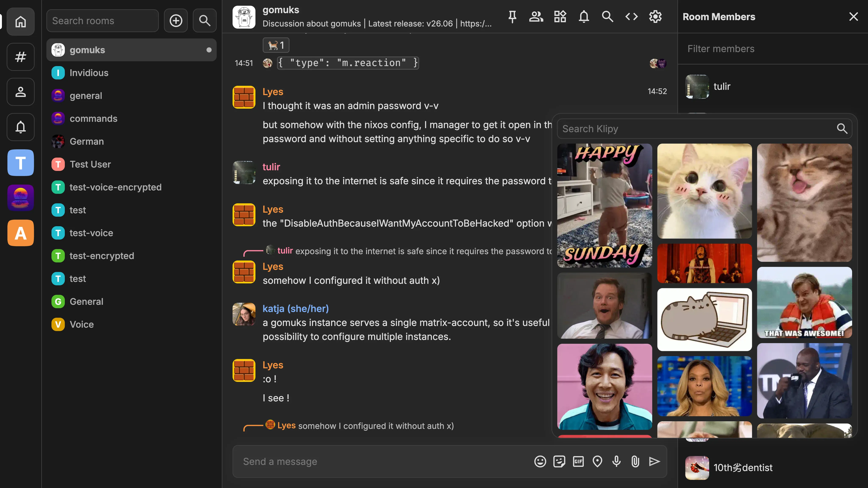Screen dimensions: 868x488
Task: Pick the Happy Sunday GIF
Action: [x=605, y=206]
